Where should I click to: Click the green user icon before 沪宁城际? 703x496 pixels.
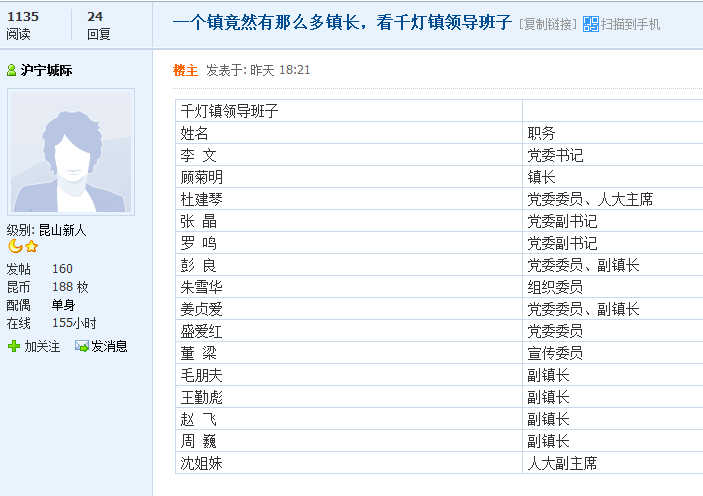[x=12, y=71]
